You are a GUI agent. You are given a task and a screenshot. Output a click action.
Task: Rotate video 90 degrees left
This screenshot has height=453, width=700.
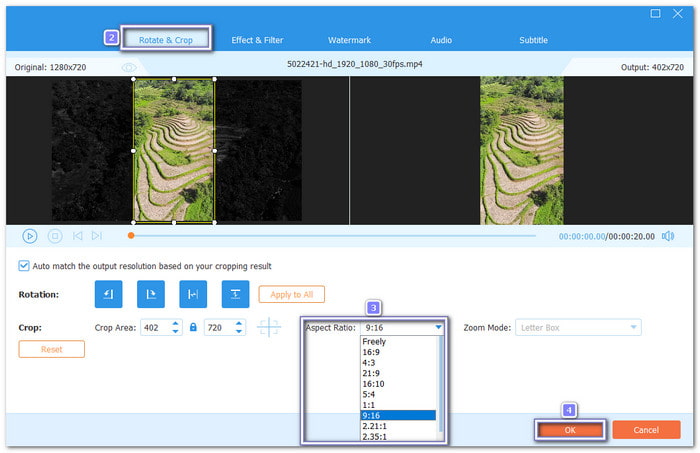(108, 294)
